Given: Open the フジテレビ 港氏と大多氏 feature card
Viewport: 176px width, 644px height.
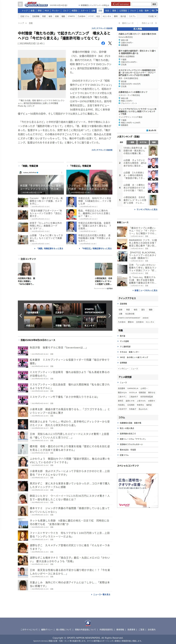Looking at the screenshot, I should click(x=89, y=182).
